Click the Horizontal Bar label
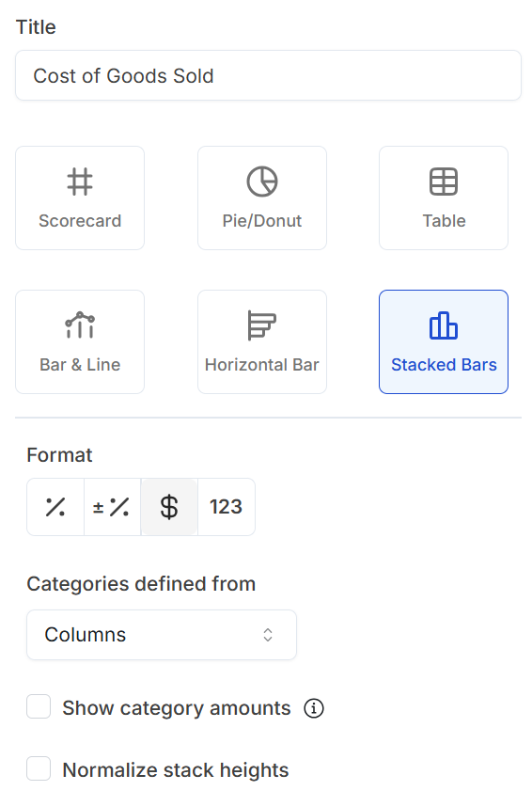 [x=261, y=365]
